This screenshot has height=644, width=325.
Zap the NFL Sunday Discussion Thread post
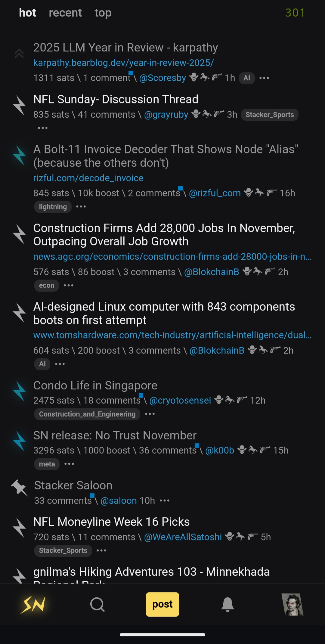pyautogui.click(x=20, y=105)
